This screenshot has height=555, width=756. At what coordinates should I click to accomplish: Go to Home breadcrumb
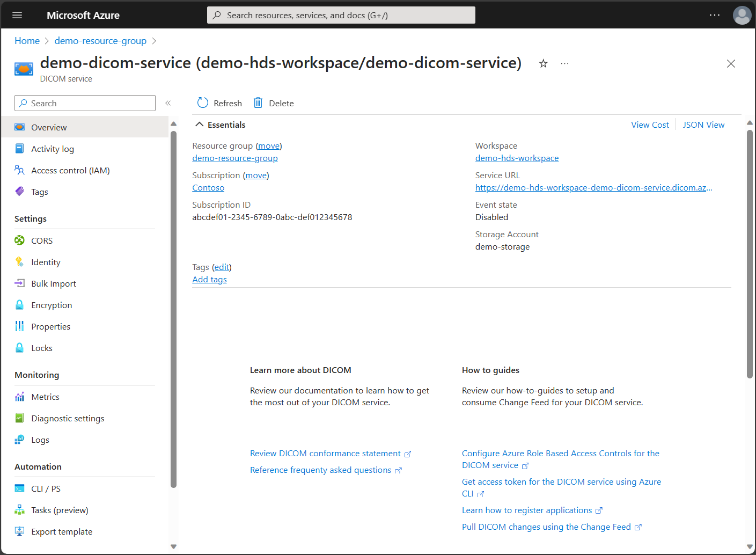pos(27,41)
